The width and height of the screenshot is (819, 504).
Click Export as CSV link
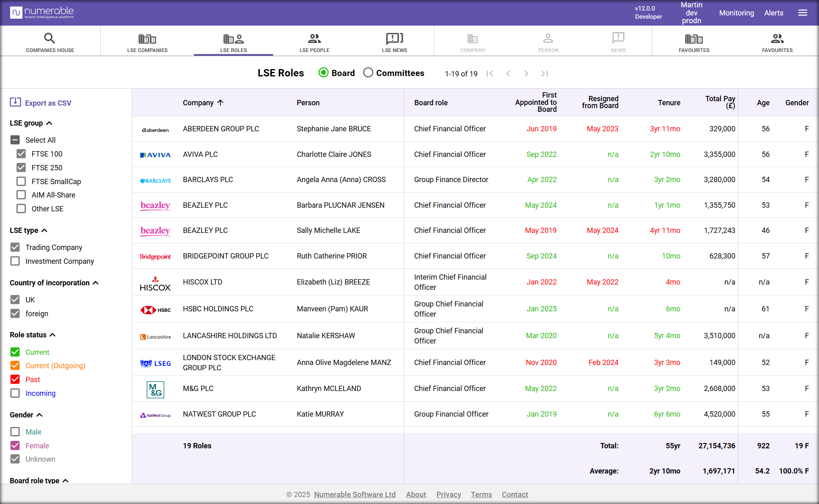[x=48, y=103]
